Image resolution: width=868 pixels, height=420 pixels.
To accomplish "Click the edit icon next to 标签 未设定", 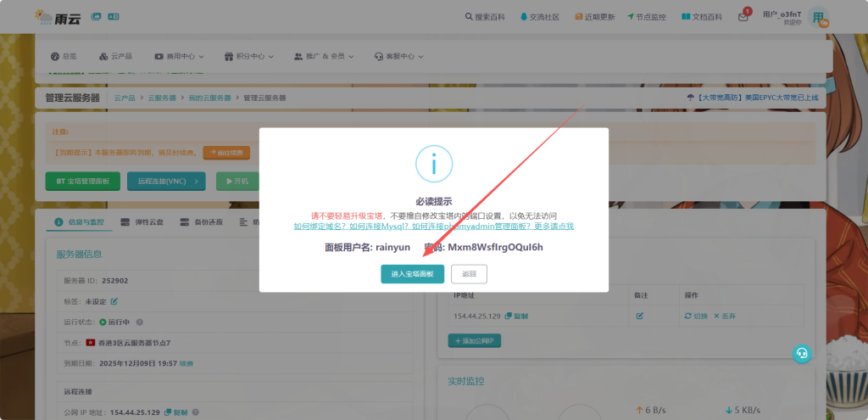I will 114,301.
